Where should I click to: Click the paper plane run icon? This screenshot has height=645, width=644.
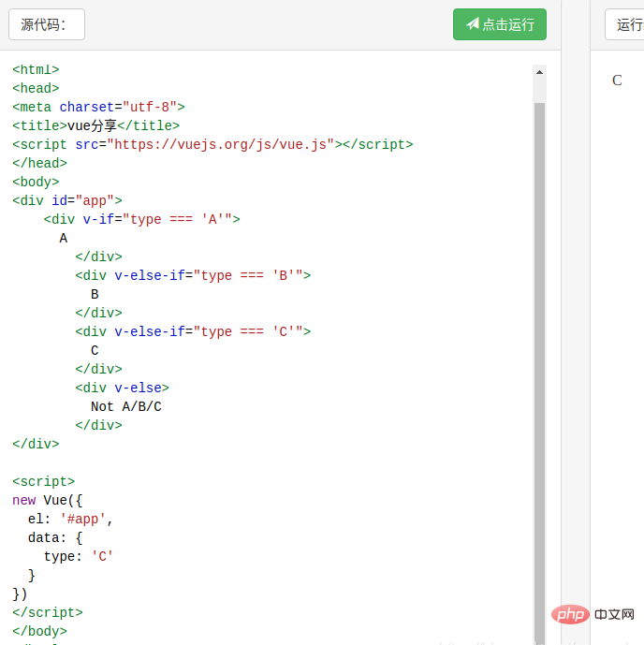473,24
